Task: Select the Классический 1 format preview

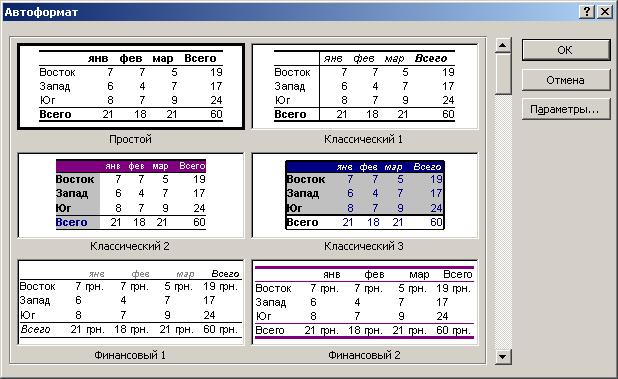Action: pyautogui.click(x=365, y=87)
